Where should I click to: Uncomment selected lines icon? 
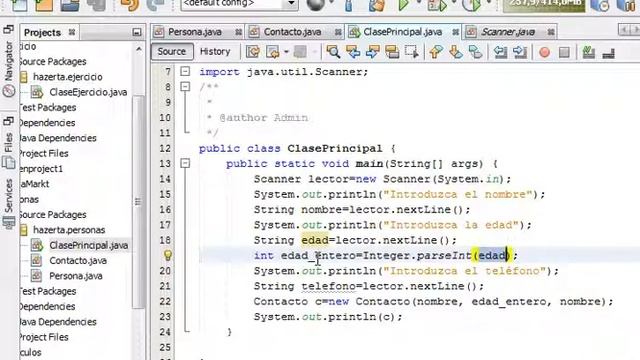click(608, 52)
